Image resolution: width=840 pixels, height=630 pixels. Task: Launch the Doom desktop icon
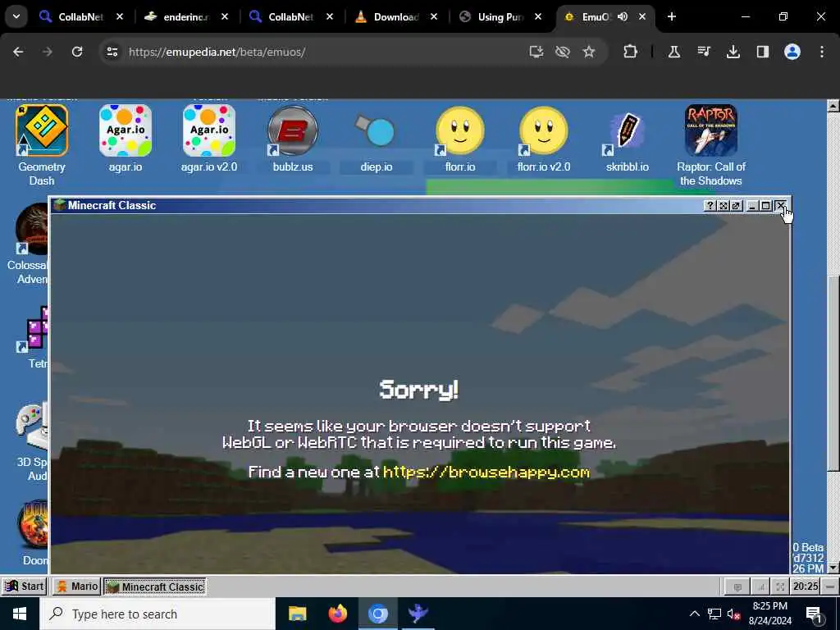click(x=33, y=524)
